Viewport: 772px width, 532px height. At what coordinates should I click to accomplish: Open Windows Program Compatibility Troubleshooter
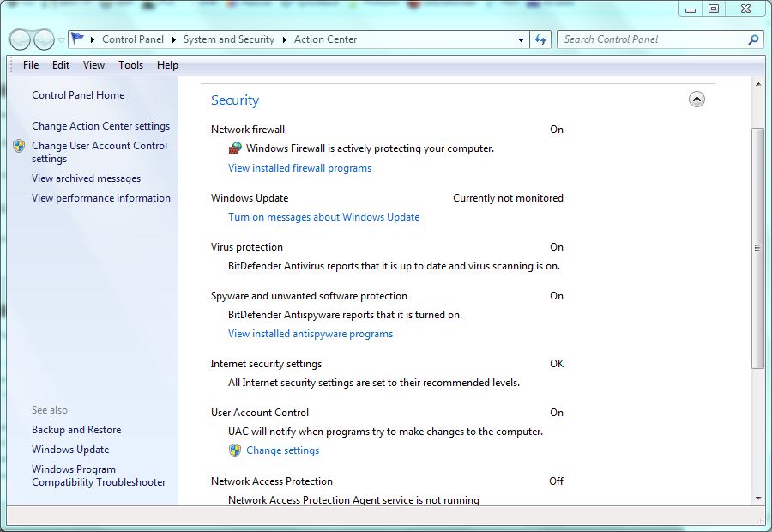99,476
